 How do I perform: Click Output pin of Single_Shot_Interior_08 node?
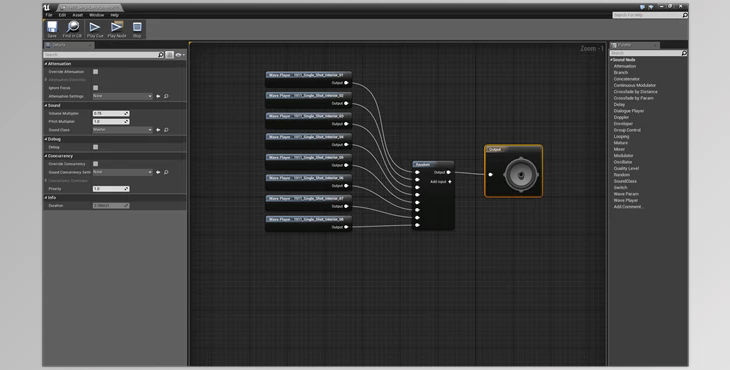346,227
